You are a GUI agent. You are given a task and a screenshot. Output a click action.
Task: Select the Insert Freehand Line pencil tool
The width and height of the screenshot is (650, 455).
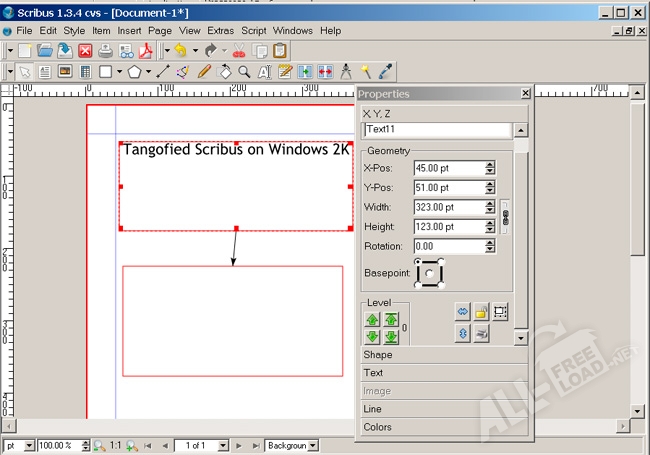pos(204,72)
